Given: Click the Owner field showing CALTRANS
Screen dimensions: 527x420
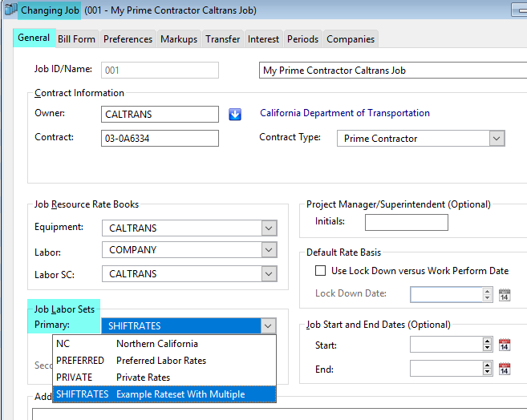Looking at the screenshot, I should pyautogui.click(x=160, y=114).
